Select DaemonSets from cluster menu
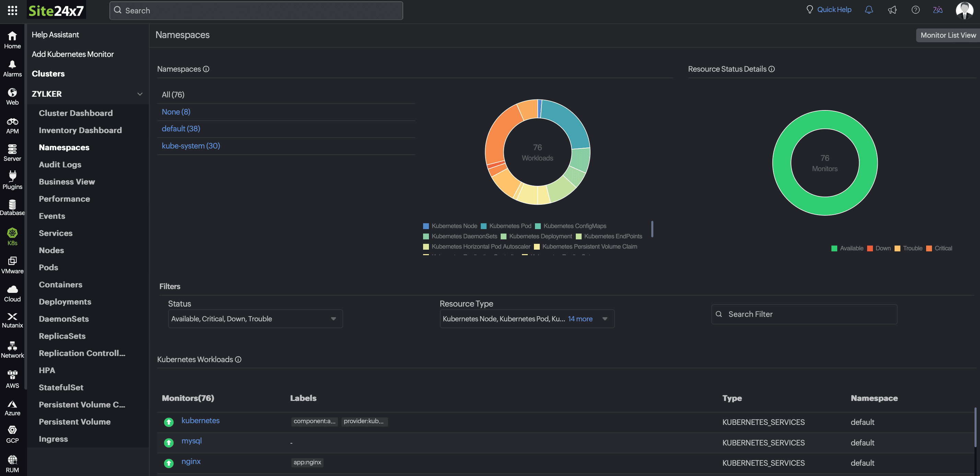 63,319
